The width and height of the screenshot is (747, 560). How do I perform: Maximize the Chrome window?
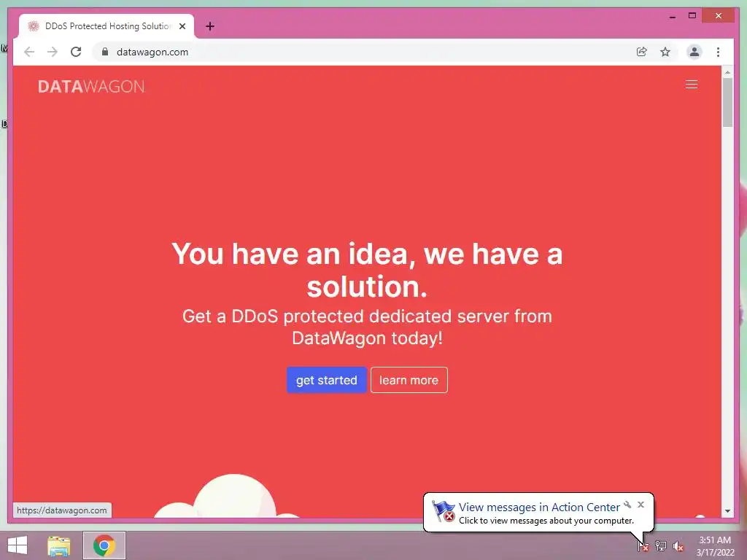(x=692, y=16)
